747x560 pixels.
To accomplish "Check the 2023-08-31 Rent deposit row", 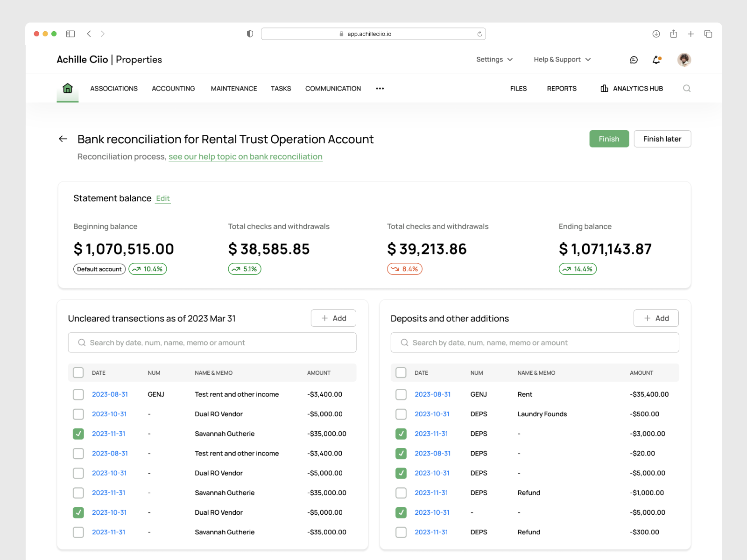I will 401,394.
